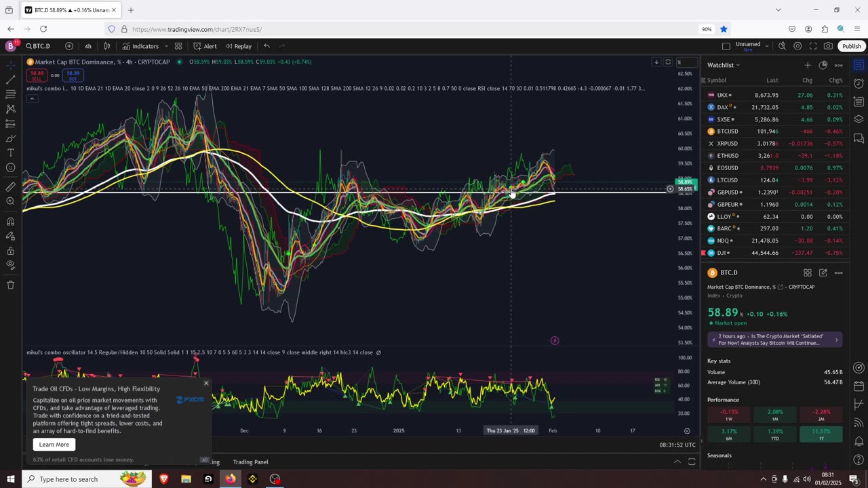Collapse the bottom panel arrow
The height and width of the screenshot is (488, 868).
pos(677,462)
